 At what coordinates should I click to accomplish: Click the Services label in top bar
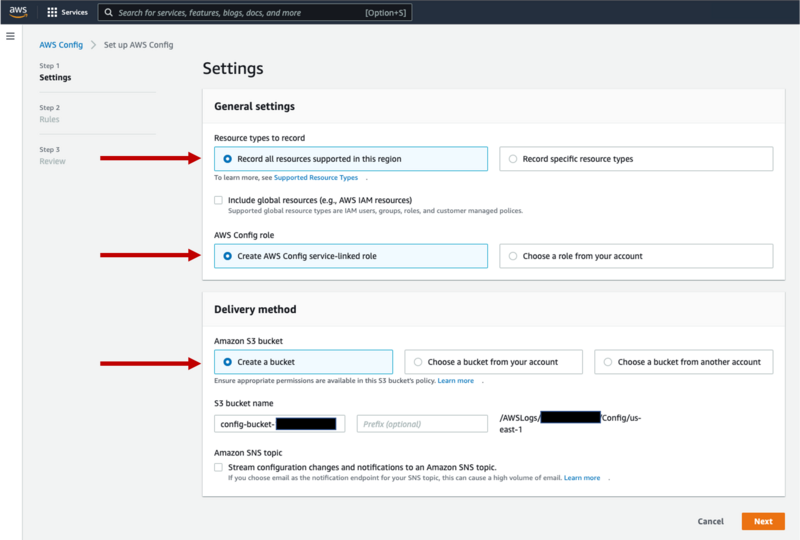(x=74, y=12)
